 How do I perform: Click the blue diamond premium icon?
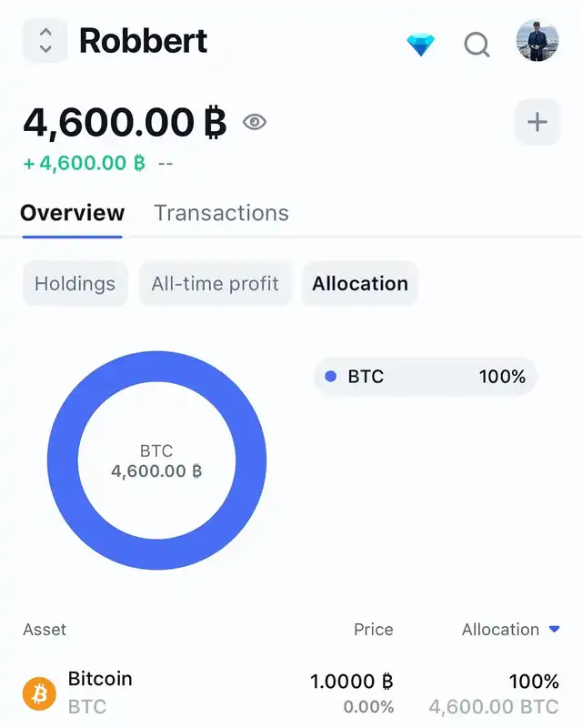tap(420, 44)
